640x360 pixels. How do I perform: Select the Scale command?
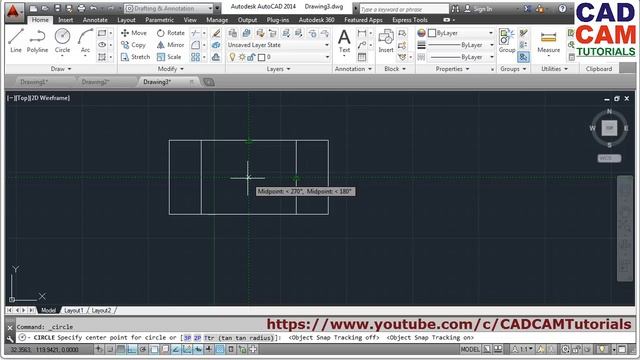pyautogui.click(x=169, y=57)
